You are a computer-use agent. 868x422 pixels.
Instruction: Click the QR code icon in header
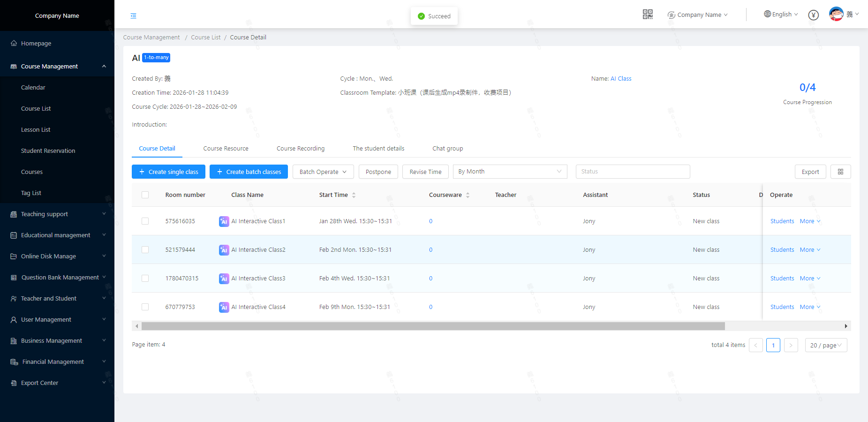pos(648,15)
